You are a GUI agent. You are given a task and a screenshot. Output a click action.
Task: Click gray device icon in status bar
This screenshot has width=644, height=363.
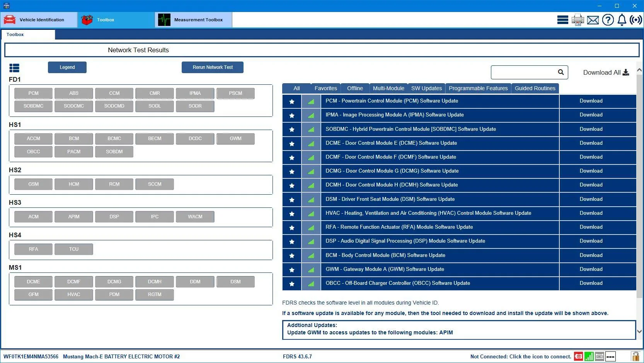(x=600, y=356)
